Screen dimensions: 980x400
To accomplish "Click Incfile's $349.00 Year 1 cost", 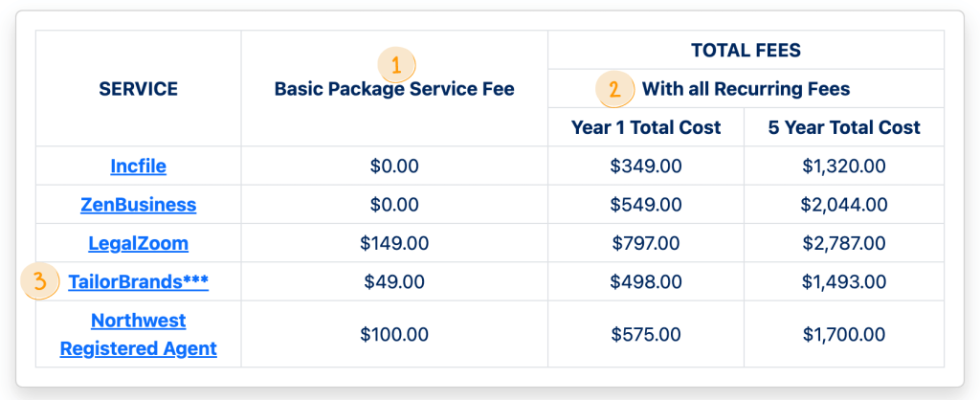I will 646,167.
